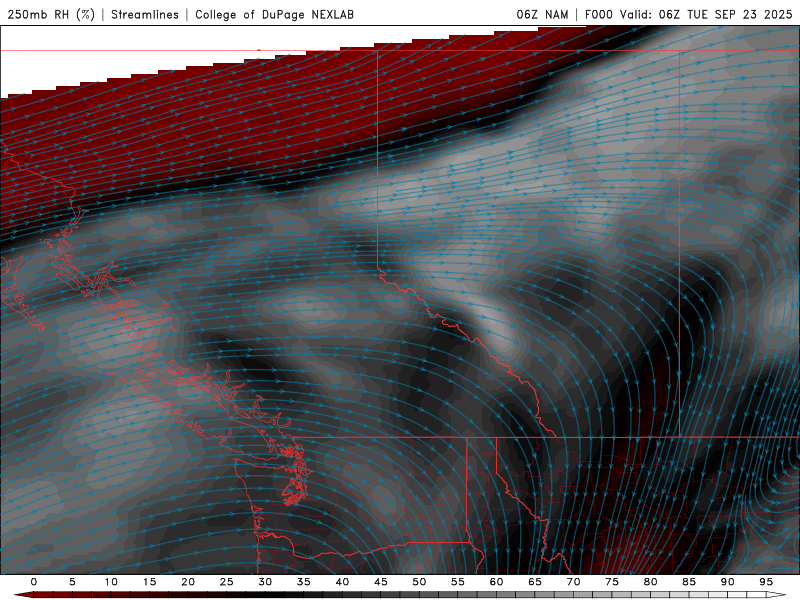Image resolution: width=800 pixels, height=600 pixels.
Task: Click the 35 label on color scale
Action: (304, 582)
